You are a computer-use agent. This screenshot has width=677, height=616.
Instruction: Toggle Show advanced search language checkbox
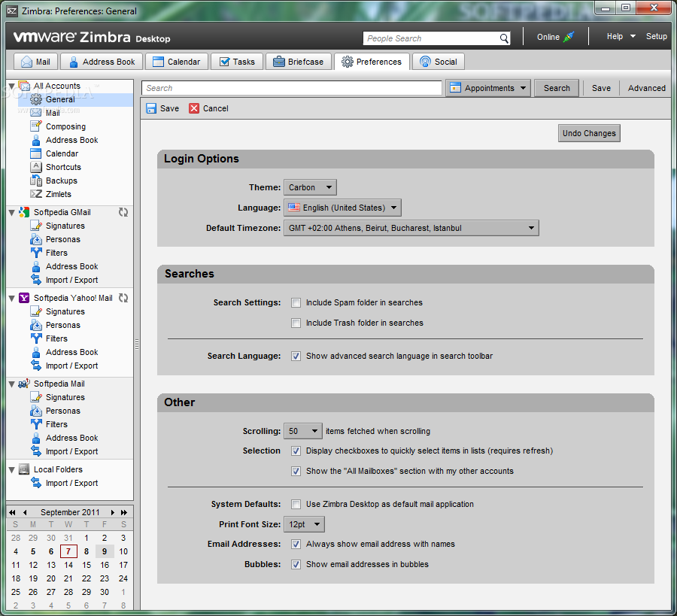point(296,356)
